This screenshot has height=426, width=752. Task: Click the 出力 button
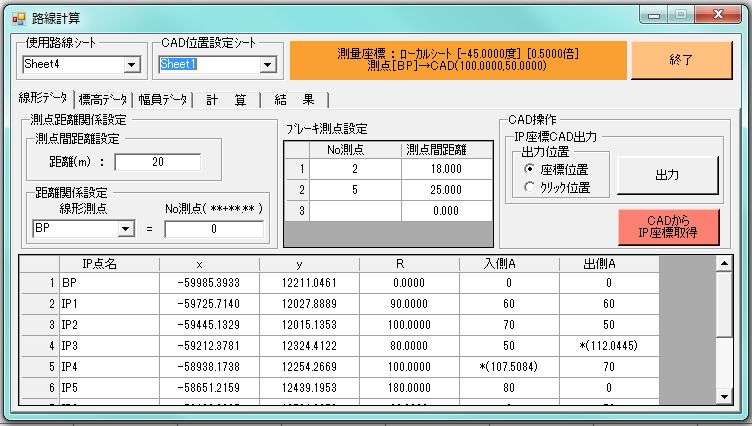click(667, 175)
